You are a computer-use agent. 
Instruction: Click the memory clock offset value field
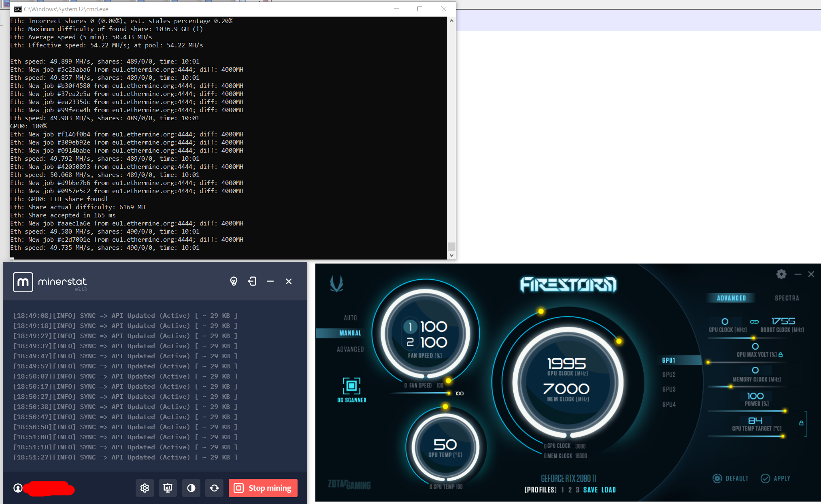(755, 370)
